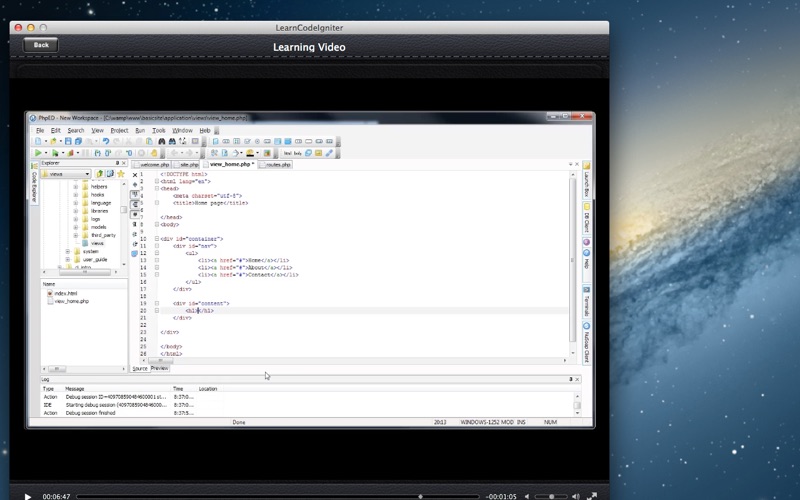Expand the user_guide folder node

coord(67,260)
